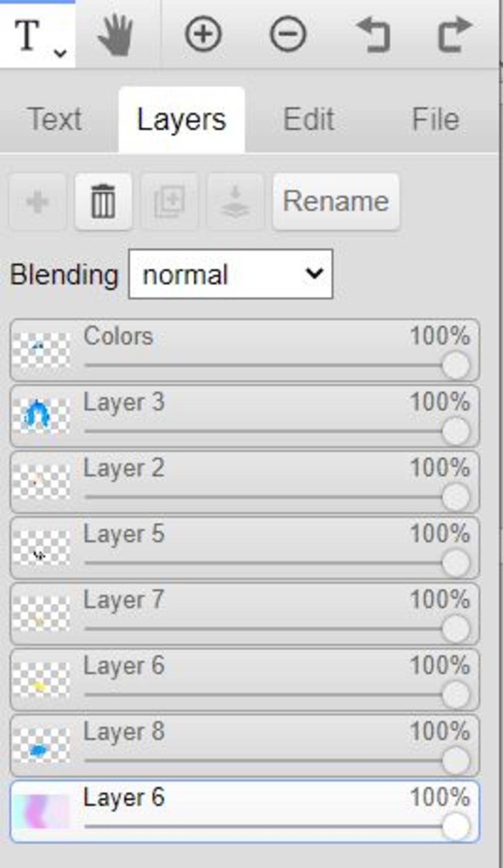
Task: Open the Edit tab
Action: 308,119
